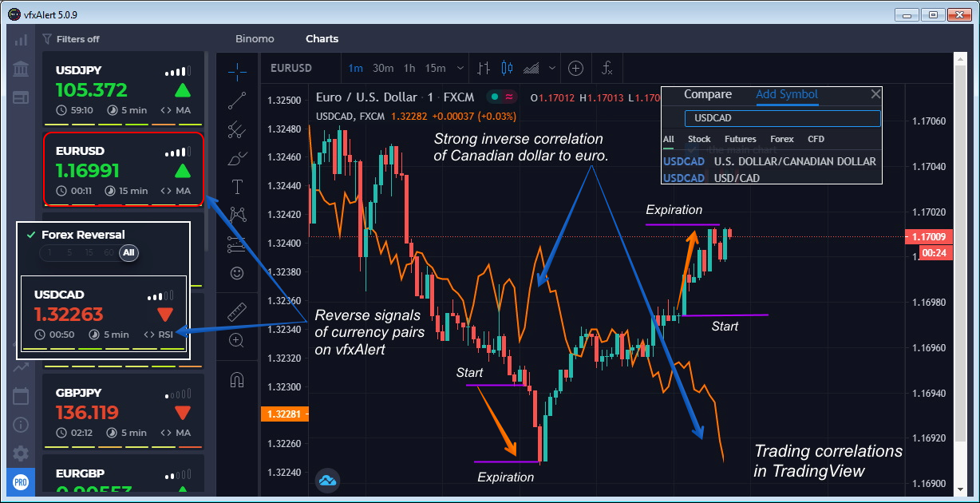Choose USDCAD U.S. DOLLAR/CANADIAN DOLLAR result

(771, 161)
